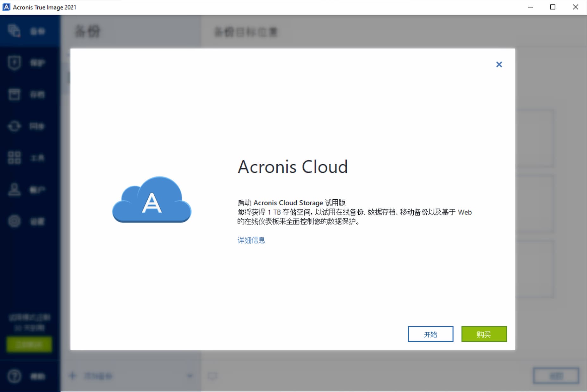Open the Archive box sidebar icon
The image size is (587, 392).
15,94
